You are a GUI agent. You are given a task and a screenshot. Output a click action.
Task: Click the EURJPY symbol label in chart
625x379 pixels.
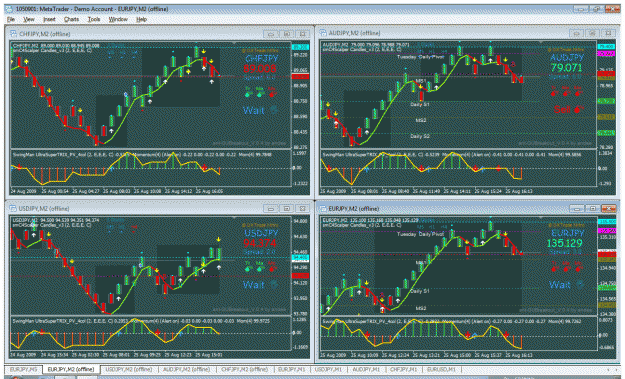567,233
